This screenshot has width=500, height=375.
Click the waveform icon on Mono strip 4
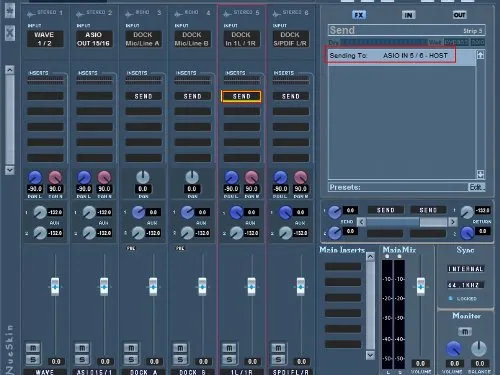coord(178,14)
